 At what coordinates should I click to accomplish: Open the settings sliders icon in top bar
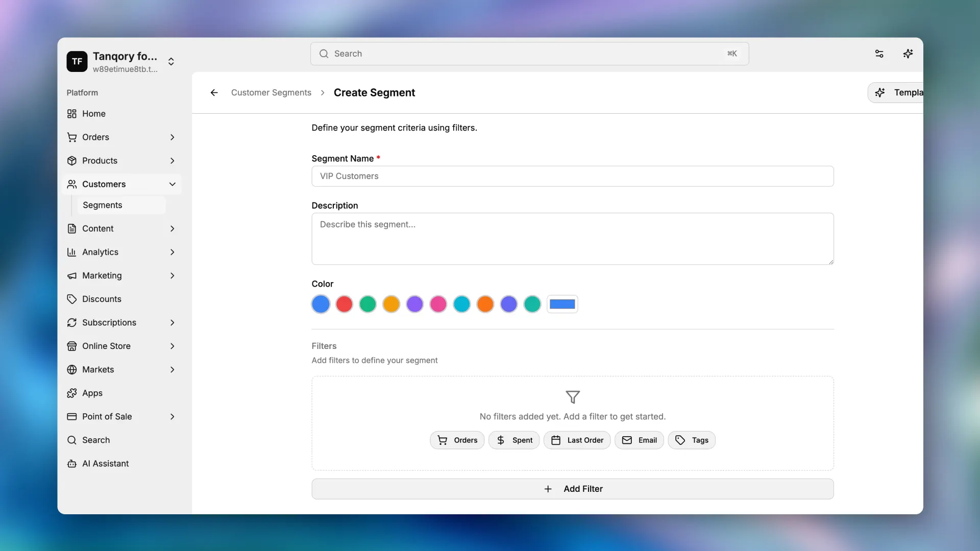(879, 54)
